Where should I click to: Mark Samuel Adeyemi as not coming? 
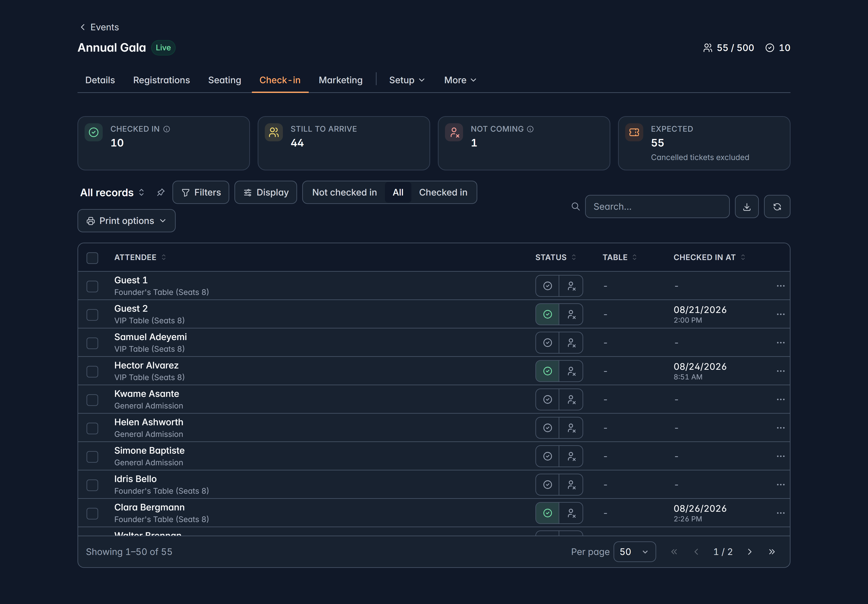571,343
